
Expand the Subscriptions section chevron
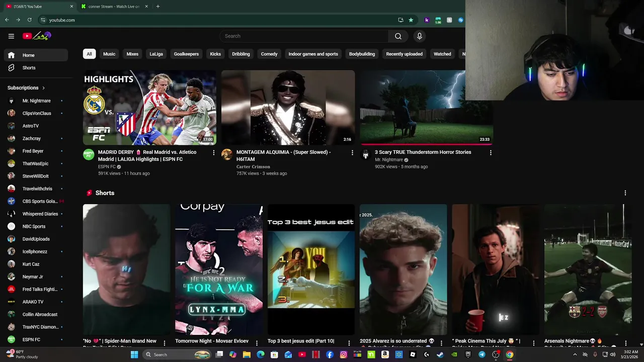click(x=43, y=88)
